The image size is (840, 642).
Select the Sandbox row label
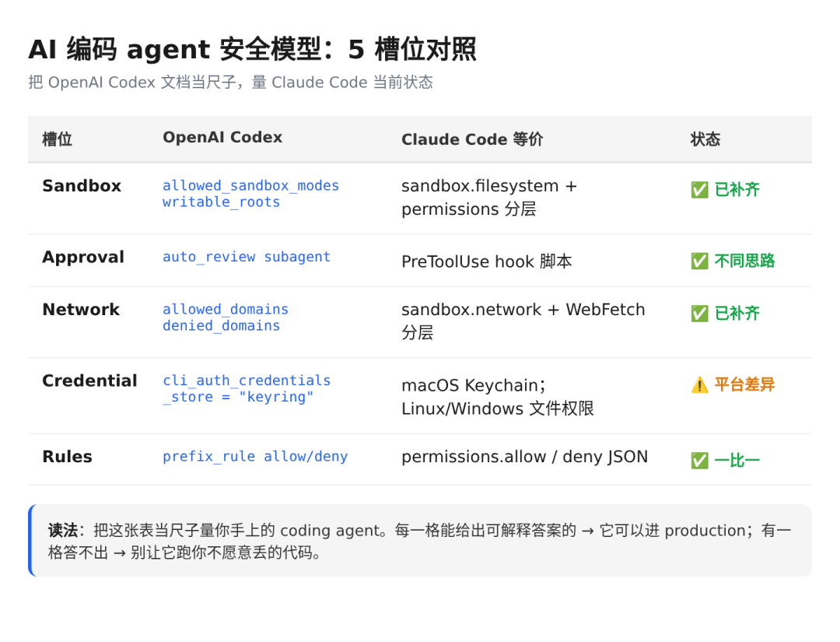pyautogui.click(x=82, y=186)
